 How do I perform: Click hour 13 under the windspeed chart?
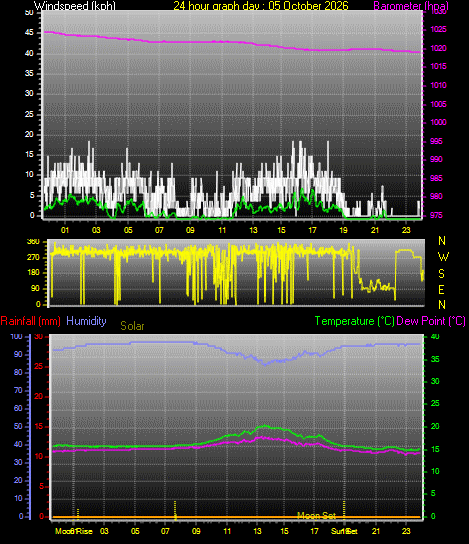click(253, 230)
